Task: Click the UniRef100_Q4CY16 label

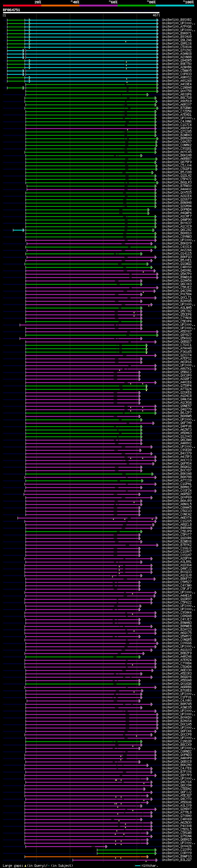Action: pos(177,782)
